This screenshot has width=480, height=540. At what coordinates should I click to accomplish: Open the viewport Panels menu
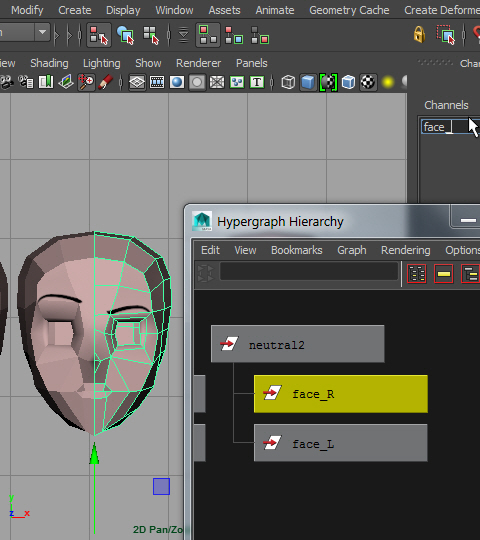252,63
